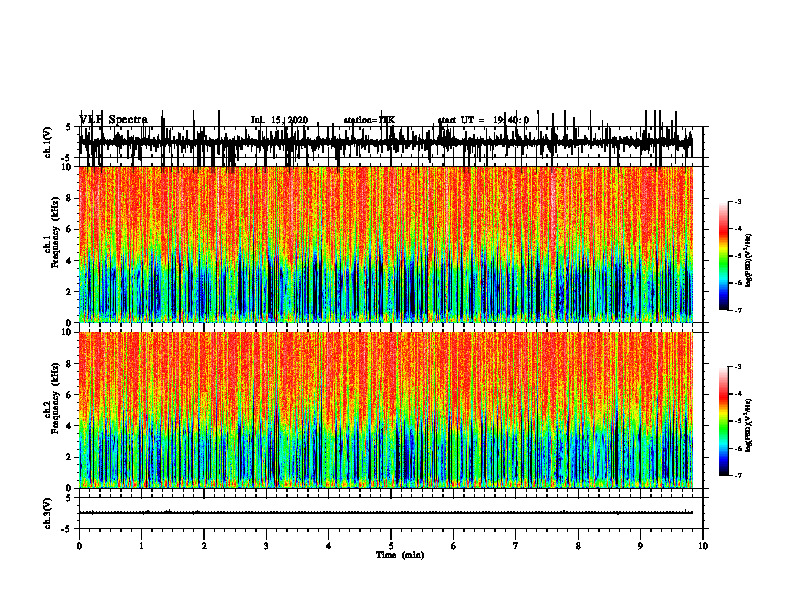This screenshot has height=612, width=792.
Task: Click the '6' frequency tick of the ch.2 spectrogram
Action: 70,394
